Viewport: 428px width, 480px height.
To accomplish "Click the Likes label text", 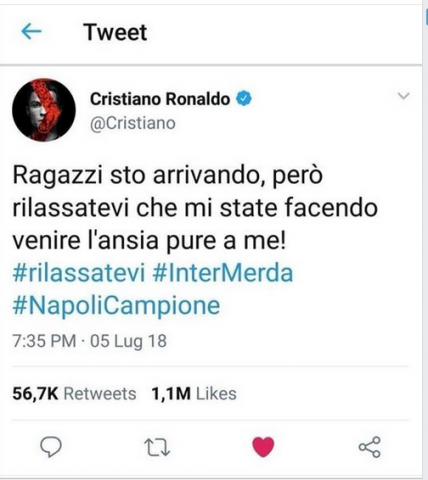I will pos(216,394).
